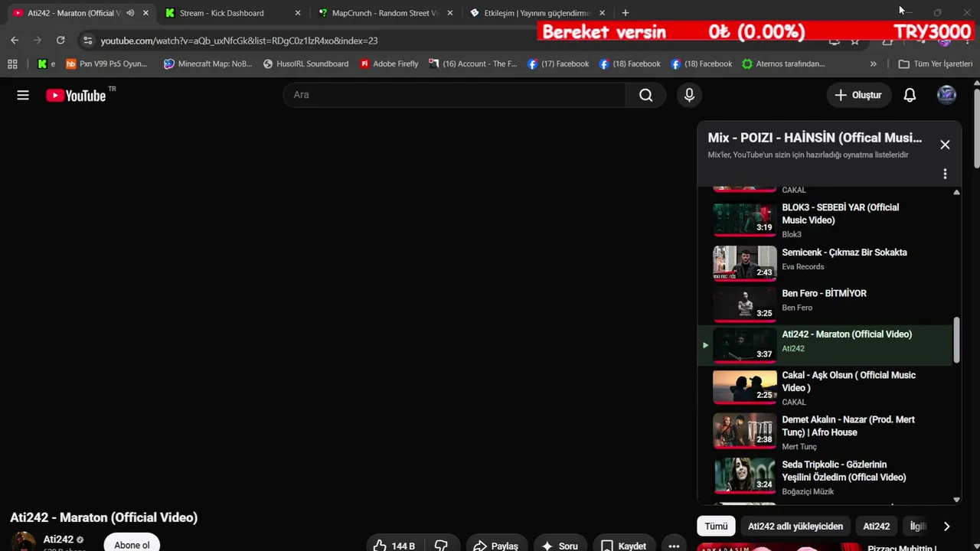
Task: Select the Tümü filter chip
Action: [x=716, y=527]
